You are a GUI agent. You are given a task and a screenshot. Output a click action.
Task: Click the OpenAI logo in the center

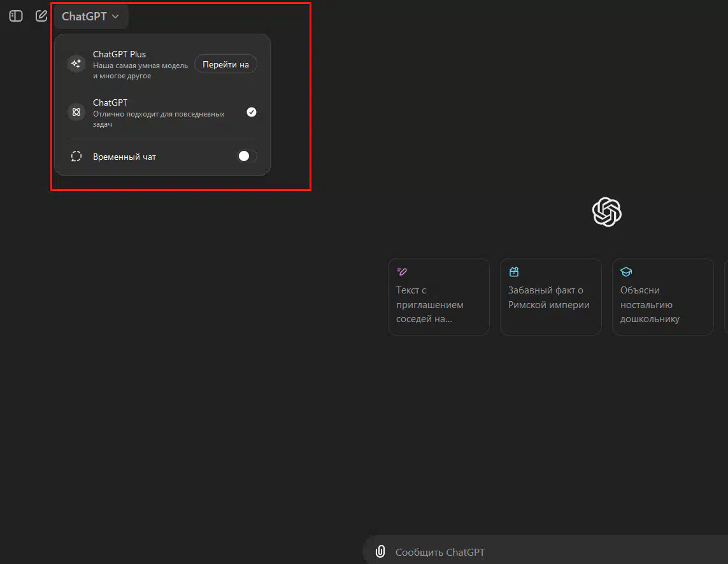(607, 212)
